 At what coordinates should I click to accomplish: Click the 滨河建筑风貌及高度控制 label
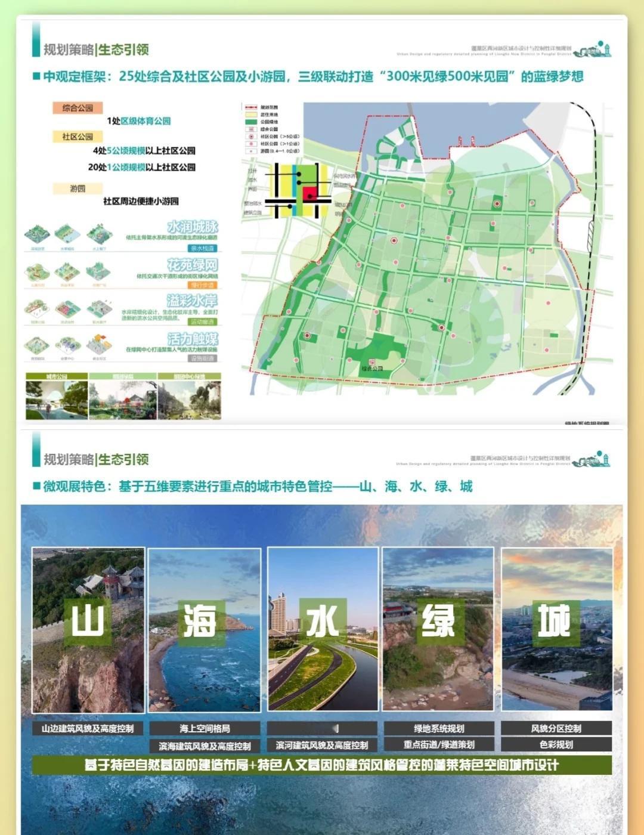(322, 746)
